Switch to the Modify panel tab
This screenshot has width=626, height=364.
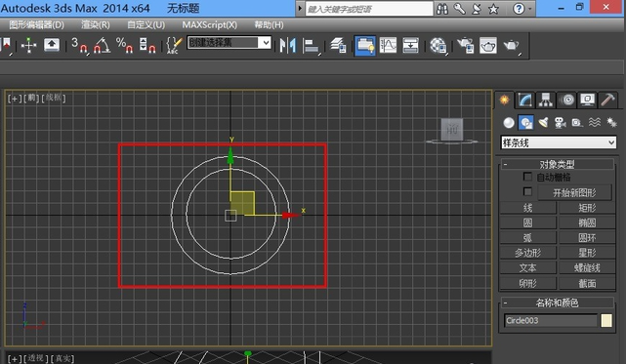click(524, 100)
